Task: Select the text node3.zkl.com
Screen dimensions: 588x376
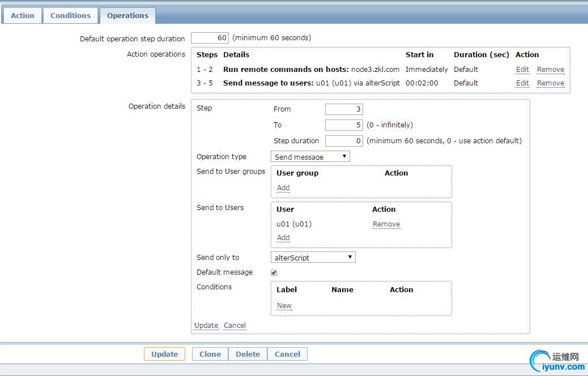Action: pyautogui.click(x=376, y=69)
